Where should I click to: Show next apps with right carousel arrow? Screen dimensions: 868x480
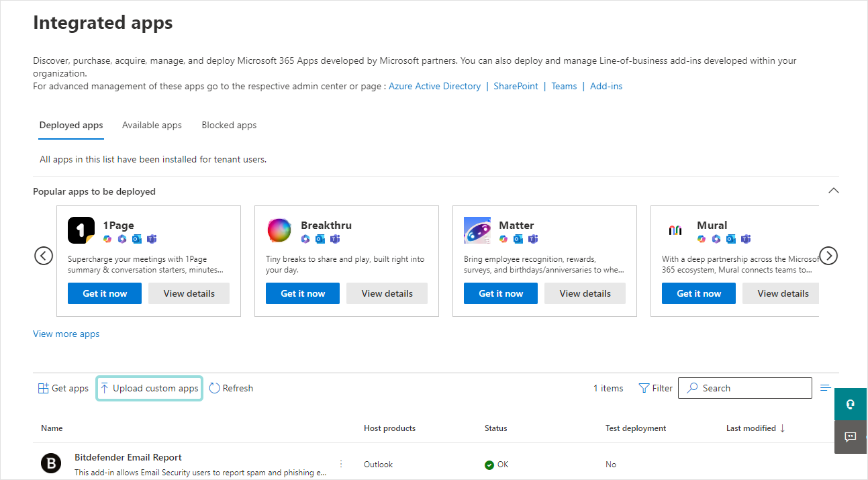pyautogui.click(x=828, y=256)
